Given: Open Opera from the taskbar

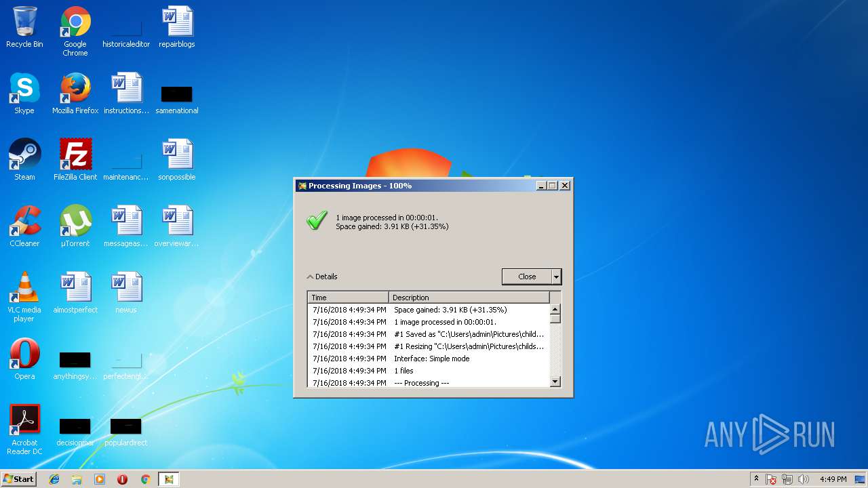Looking at the screenshot, I should coord(123,479).
